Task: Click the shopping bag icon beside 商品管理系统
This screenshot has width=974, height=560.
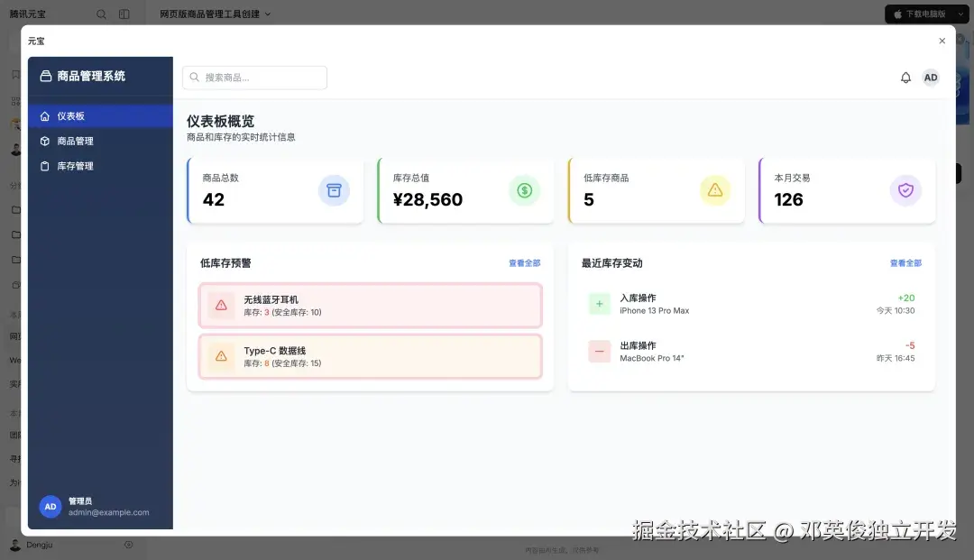Action: pyautogui.click(x=44, y=75)
